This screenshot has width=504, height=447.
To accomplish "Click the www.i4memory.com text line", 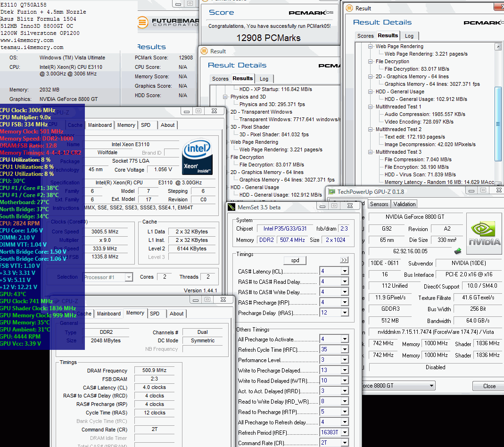I will pyautogui.click(x=27, y=40).
